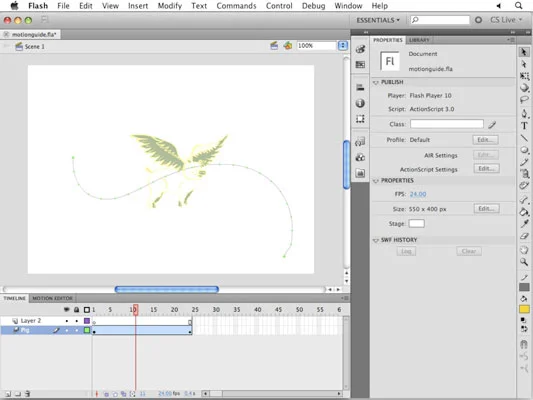Click the ActionScript class pencil icon
This screenshot has height=400, width=533.
pyautogui.click(x=492, y=125)
